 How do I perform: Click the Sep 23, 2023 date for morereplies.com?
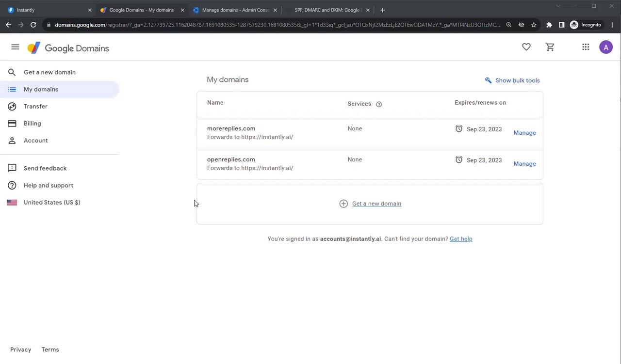[x=484, y=129]
